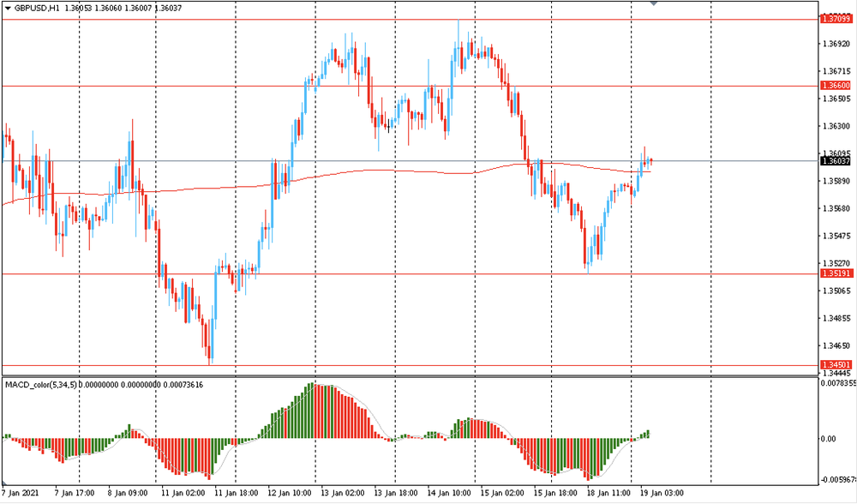Click the 1.34650 price scale value

coord(836,346)
